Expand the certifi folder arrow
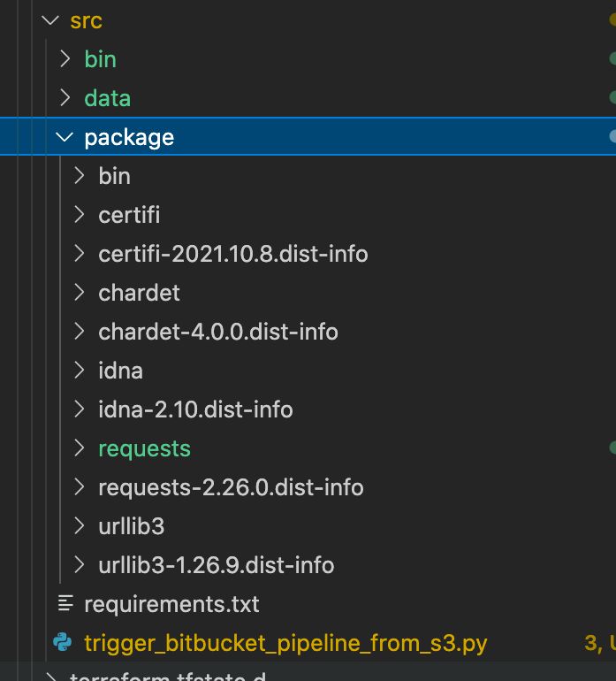The height and width of the screenshot is (681, 616). tap(80, 215)
